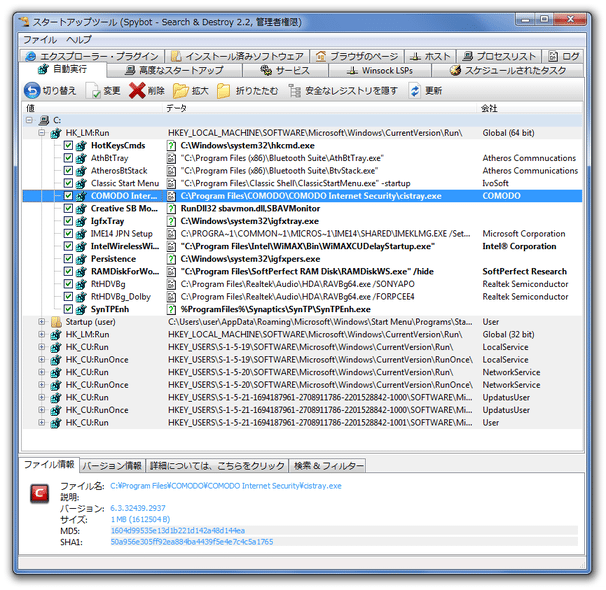The image size is (606, 590).
Task: Click the RAMDiskForWo... entry gear icon
Action: tap(81, 272)
